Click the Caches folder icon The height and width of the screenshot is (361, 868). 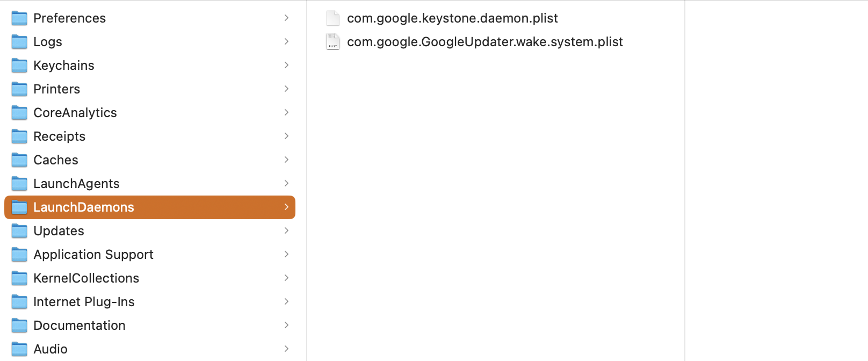(19, 160)
